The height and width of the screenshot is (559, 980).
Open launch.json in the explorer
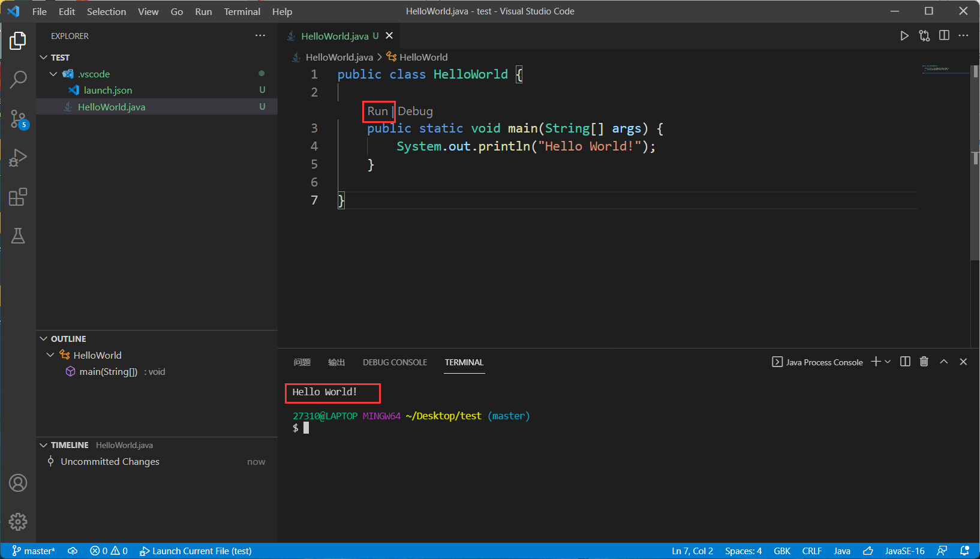108,90
